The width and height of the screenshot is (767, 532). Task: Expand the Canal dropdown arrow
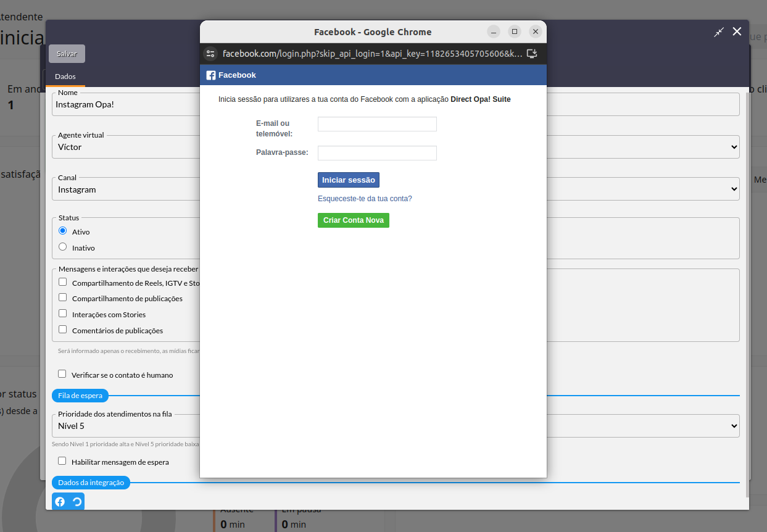point(734,189)
